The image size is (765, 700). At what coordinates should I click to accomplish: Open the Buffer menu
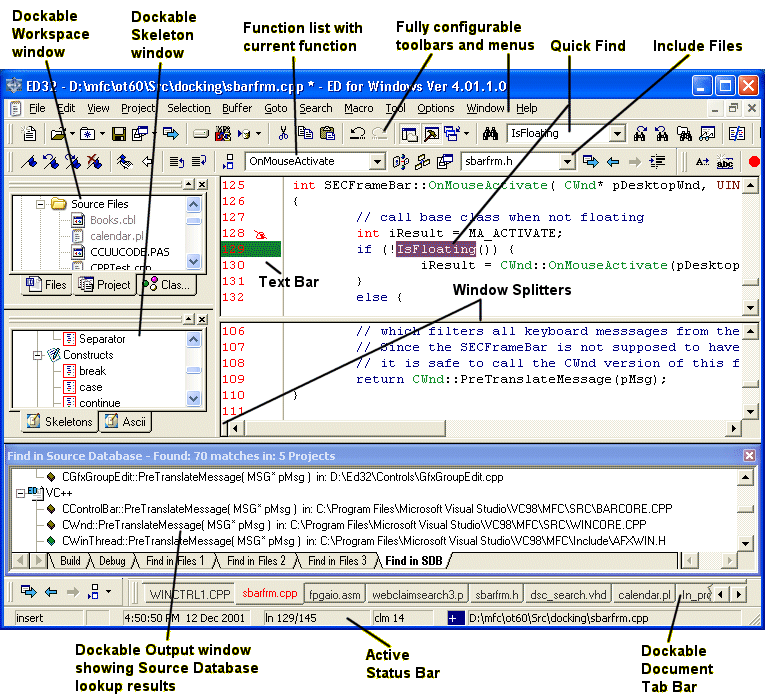[x=237, y=108]
